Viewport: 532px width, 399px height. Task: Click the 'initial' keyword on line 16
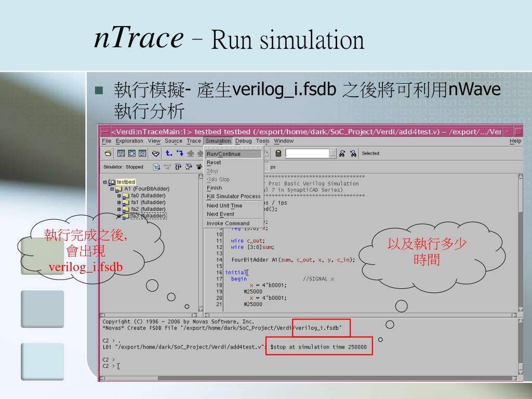pyautogui.click(x=236, y=272)
